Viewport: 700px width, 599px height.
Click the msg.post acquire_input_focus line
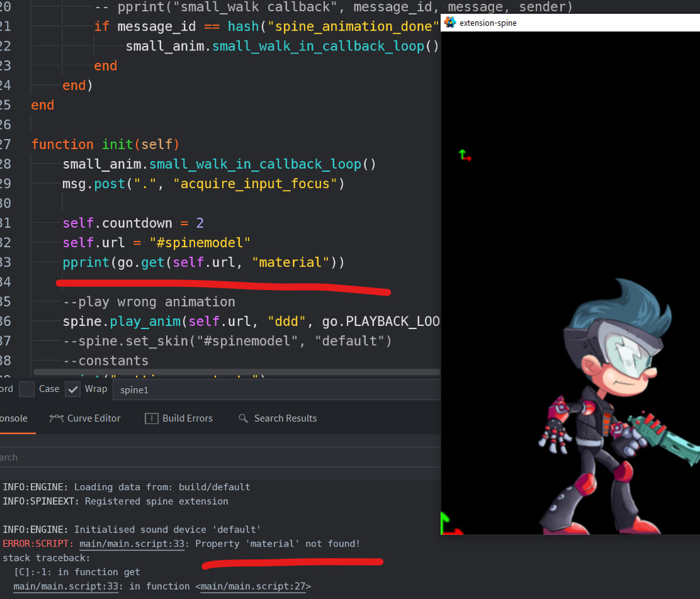click(x=203, y=184)
